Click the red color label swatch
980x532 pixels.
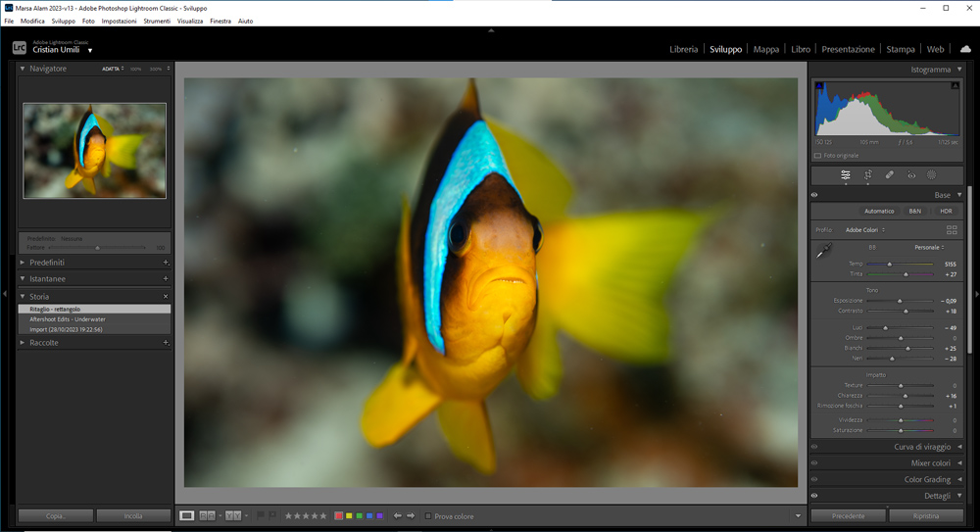pyautogui.click(x=339, y=515)
